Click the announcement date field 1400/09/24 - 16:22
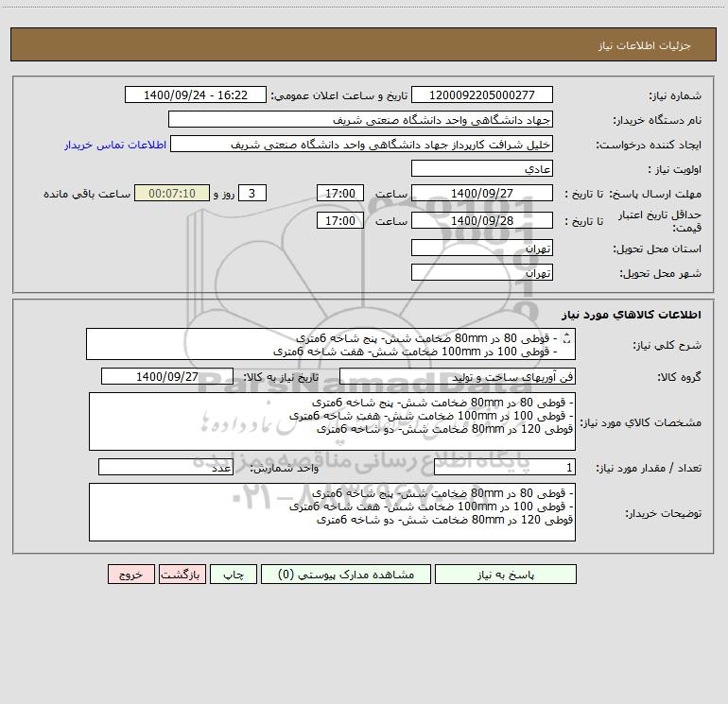 click(x=196, y=94)
